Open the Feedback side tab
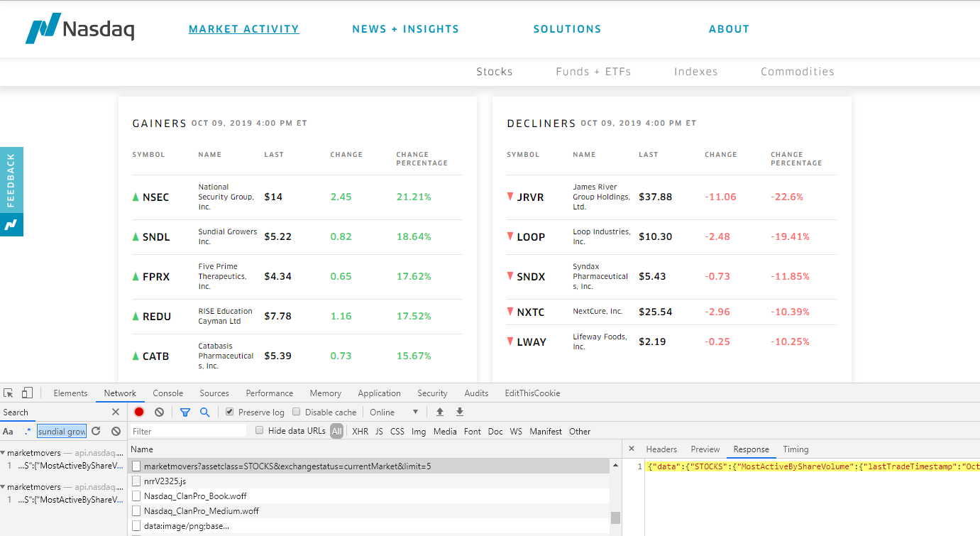Image resolution: width=980 pixels, height=536 pixels. (x=11, y=180)
